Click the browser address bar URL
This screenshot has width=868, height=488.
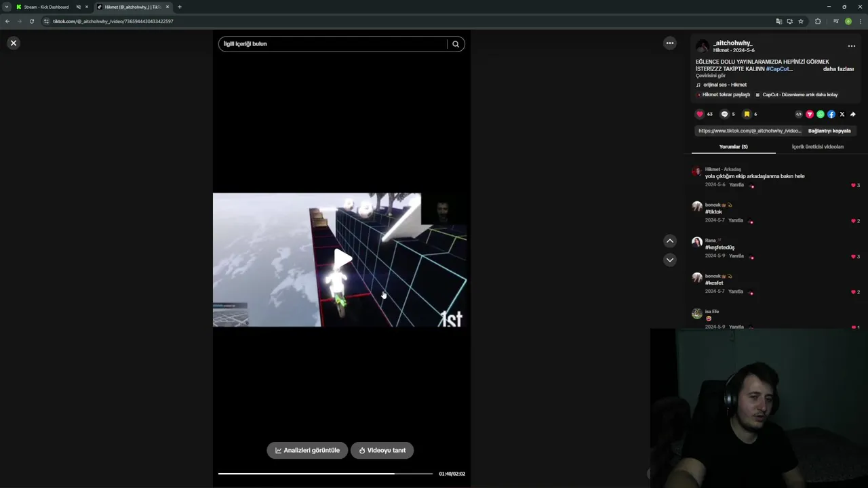point(113,21)
